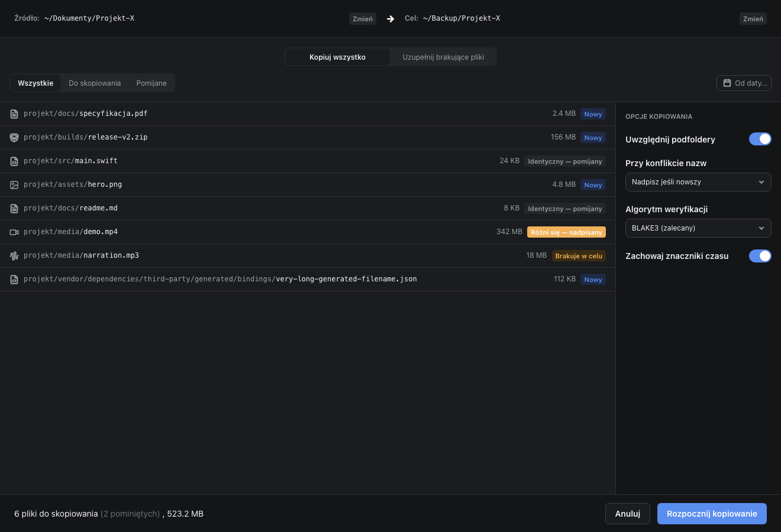The height and width of the screenshot is (532, 781).
Task: Click the 18 MB size of narration.mp3
Action: coord(537,255)
